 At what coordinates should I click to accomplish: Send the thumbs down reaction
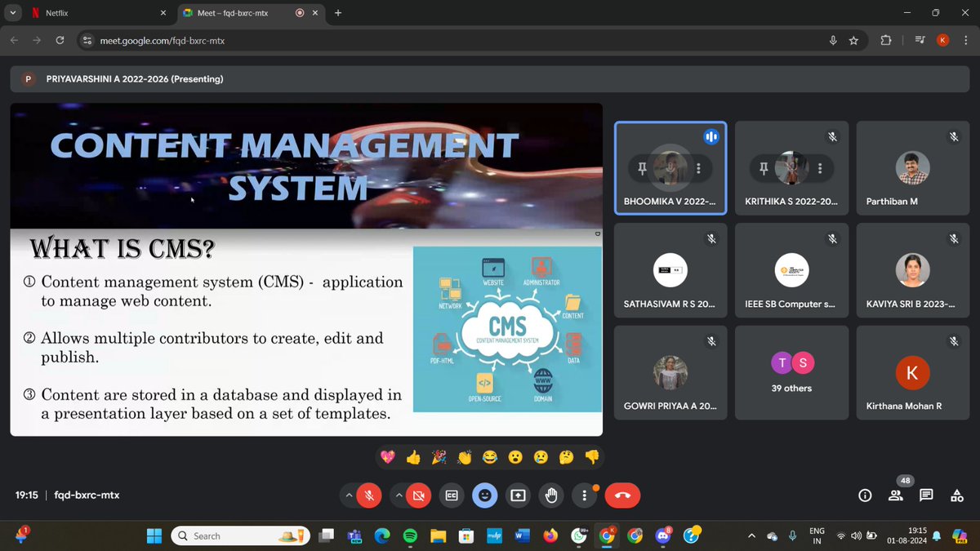click(592, 457)
